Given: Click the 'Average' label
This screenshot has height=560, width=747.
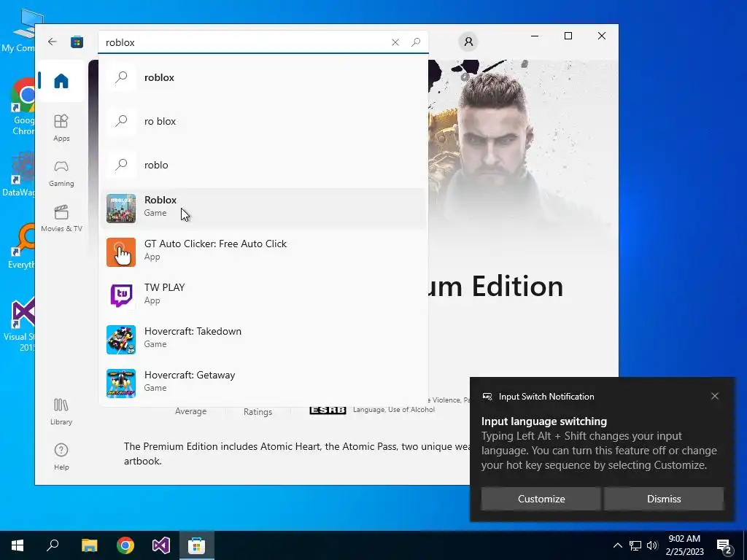Looking at the screenshot, I should 190,411.
